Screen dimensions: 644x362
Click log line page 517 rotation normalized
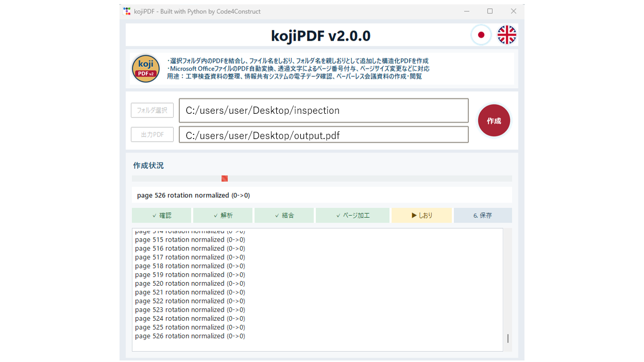(190, 257)
